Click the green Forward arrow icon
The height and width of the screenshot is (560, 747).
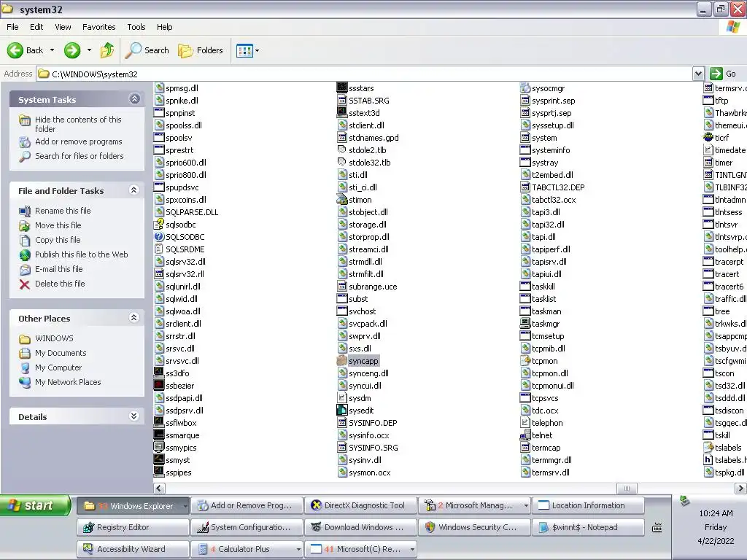72,50
